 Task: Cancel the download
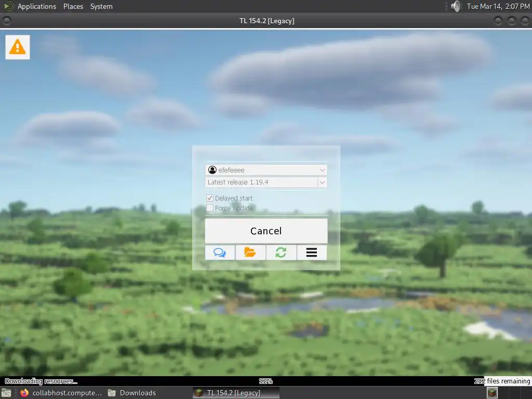pos(267,231)
